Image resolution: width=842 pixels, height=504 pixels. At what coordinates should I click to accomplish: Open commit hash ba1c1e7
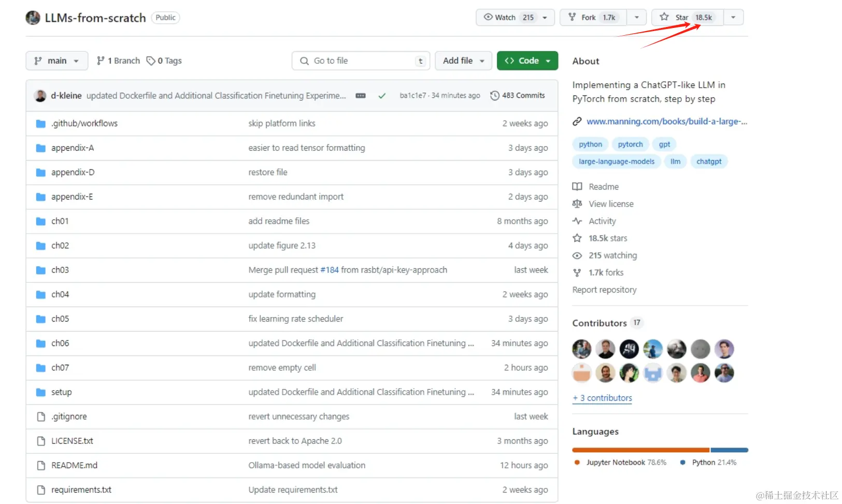tap(413, 96)
